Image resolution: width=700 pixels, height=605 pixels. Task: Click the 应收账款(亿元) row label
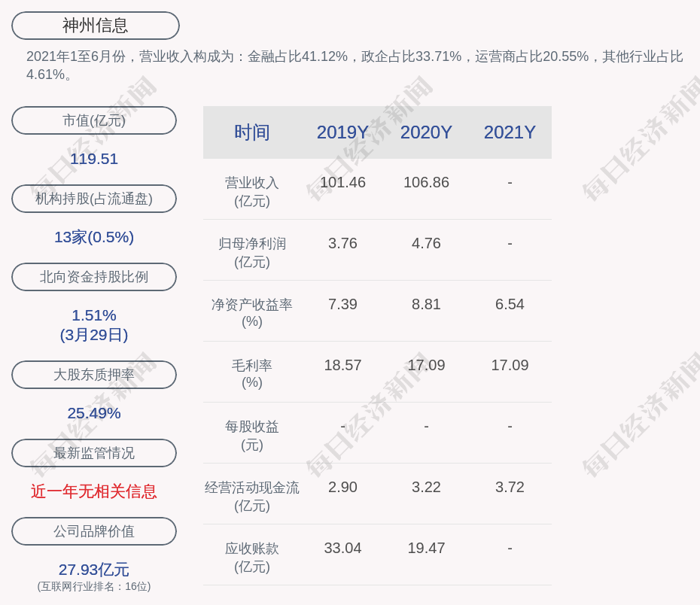pos(252,558)
